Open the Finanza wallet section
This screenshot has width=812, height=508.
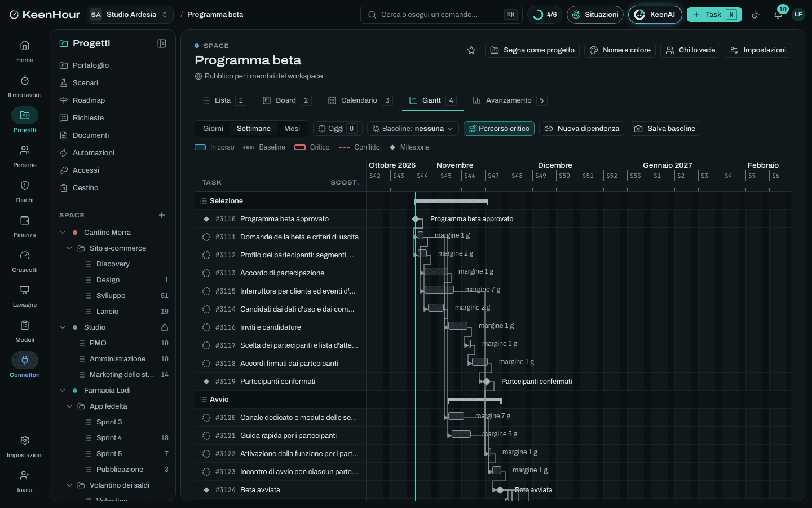pyautogui.click(x=25, y=226)
